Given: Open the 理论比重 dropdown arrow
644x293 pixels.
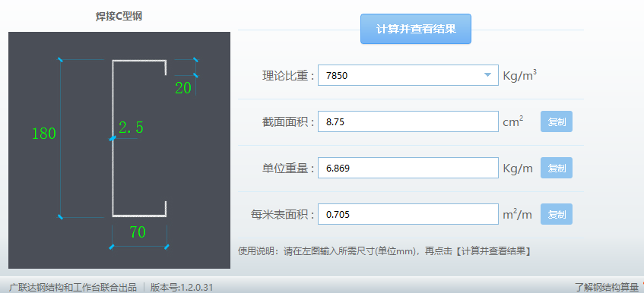Looking at the screenshot, I should (x=487, y=75).
